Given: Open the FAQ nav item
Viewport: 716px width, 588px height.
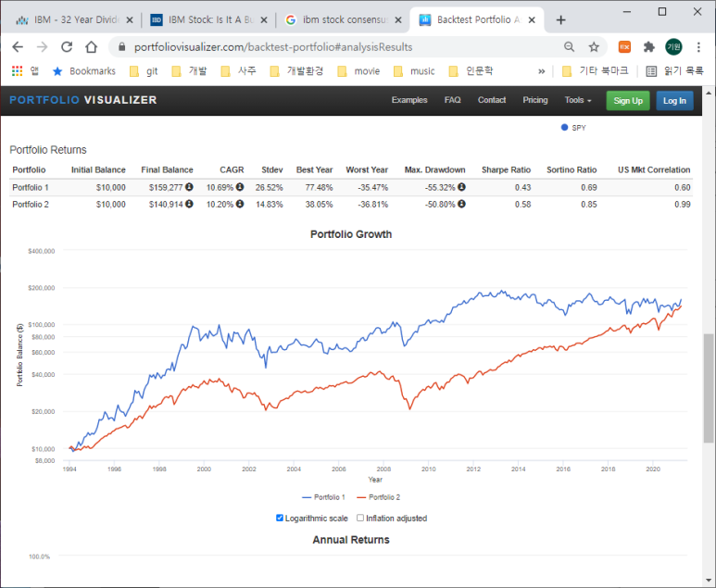Looking at the screenshot, I should pos(453,100).
